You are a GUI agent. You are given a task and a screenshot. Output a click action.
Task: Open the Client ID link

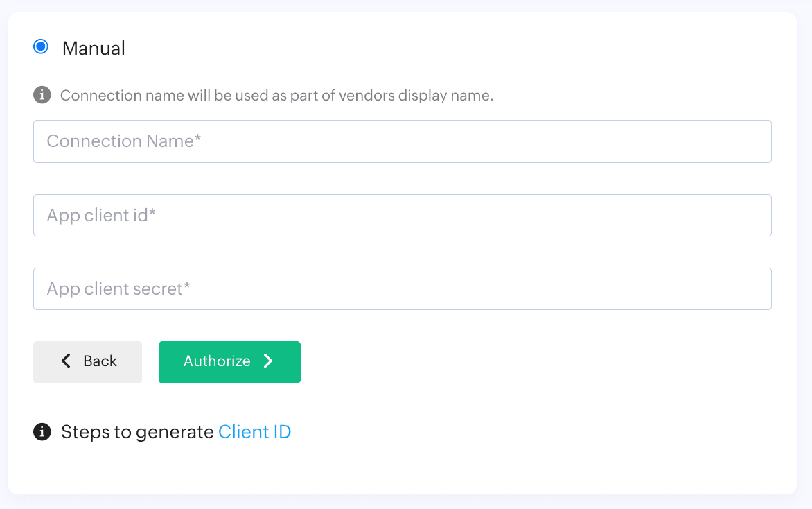point(254,432)
